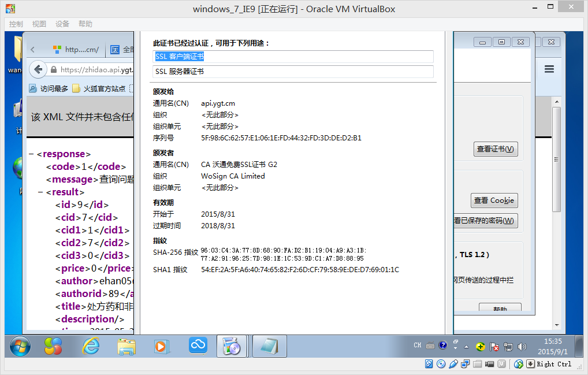Click the taskbar clock showing 15:35
The width and height of the screenshot is (588, 375).
553,346
